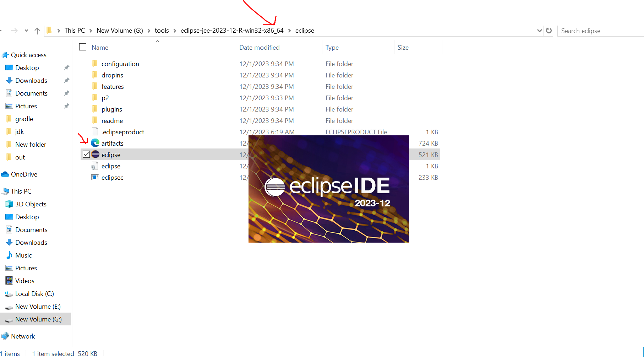This screenshot has height=357, width=644.
Task: Click the ECLIPSEPRODUCT File type cell
Action: [356, 132]
